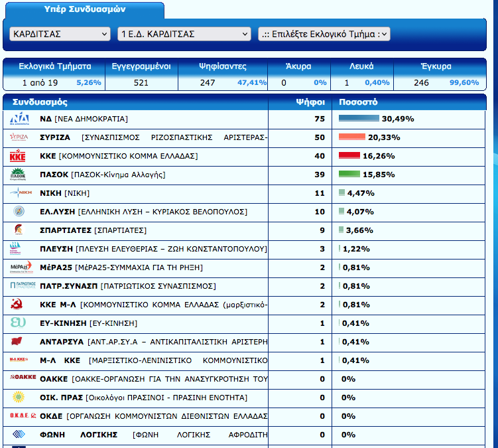
Task: Click the Ψήφοι column header
Action: point(310,103)
